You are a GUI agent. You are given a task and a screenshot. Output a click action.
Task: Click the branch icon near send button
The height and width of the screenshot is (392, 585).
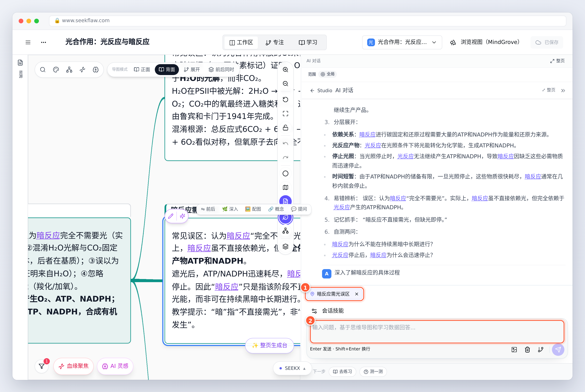coord(541,350)
